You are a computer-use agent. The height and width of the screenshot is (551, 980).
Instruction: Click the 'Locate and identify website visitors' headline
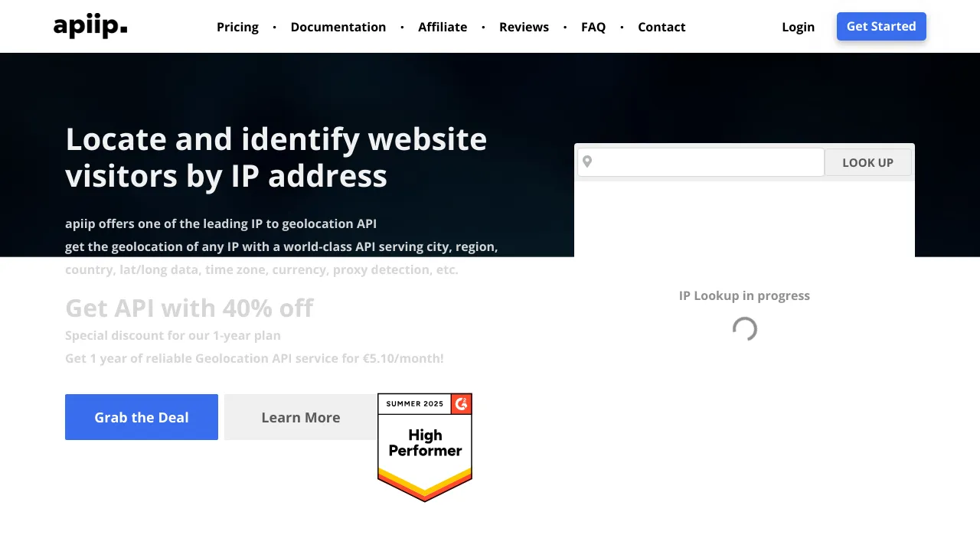point(276,158)
